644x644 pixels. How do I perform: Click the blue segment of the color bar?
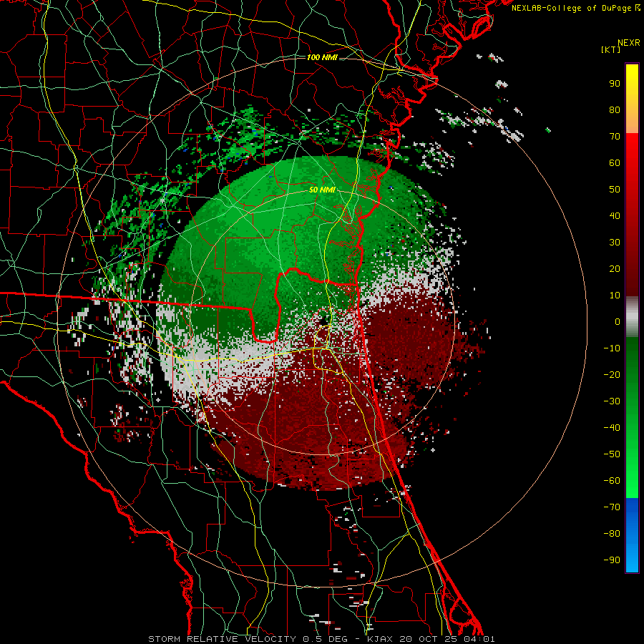click(632, 535)
